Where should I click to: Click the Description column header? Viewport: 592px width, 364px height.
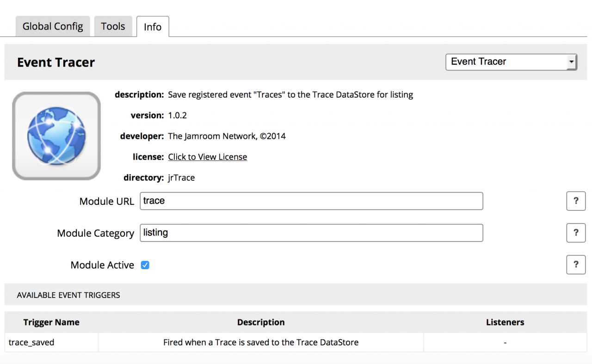[261, 322]
